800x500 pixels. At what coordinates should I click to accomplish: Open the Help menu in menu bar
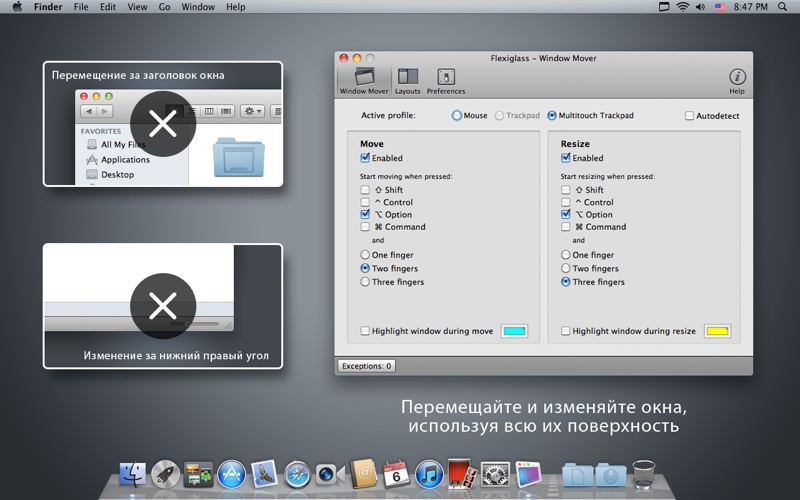[236, 7]
